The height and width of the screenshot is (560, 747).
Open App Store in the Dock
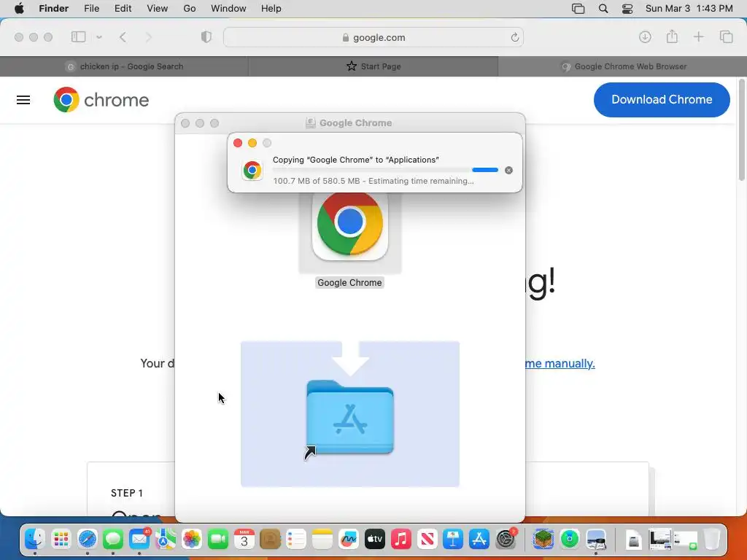[x=479, y=539]
